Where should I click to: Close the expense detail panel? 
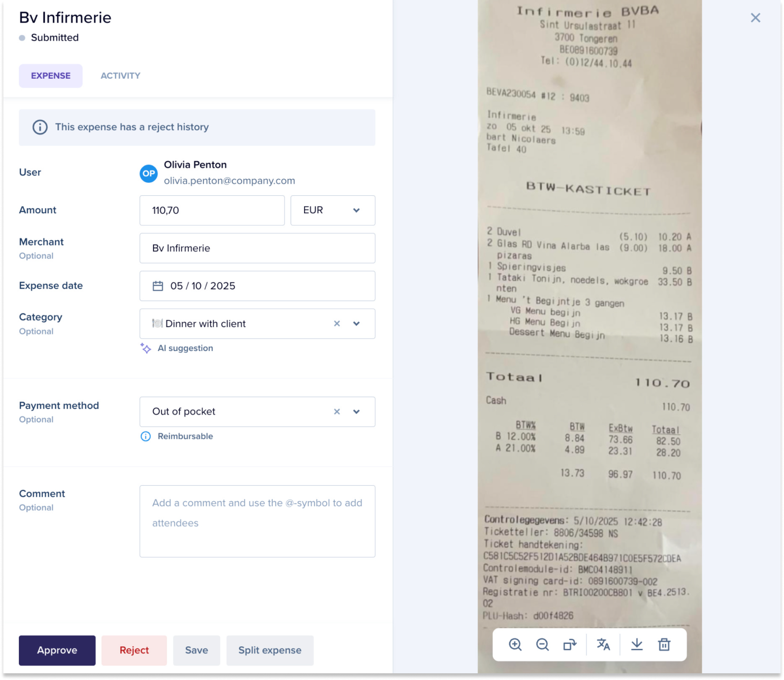click(x=755, y=18)
